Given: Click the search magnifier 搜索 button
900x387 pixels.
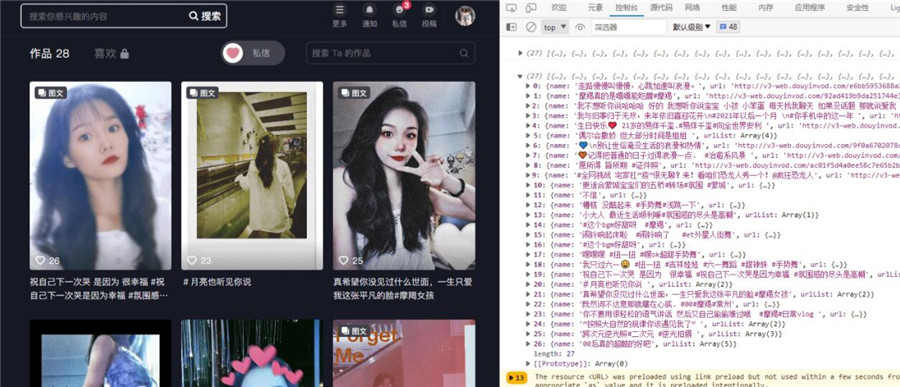Looking at the screenshot, I should (205, 16).
